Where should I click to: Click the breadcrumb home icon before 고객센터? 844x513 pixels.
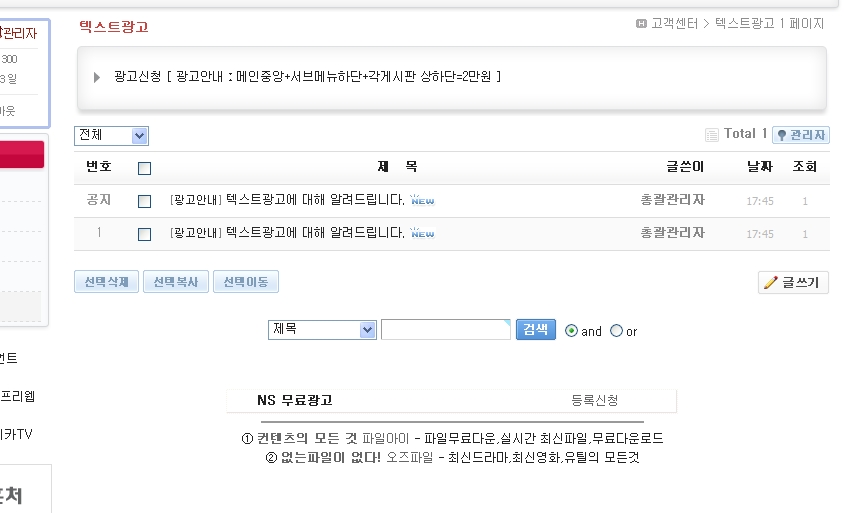click(641, 23)
